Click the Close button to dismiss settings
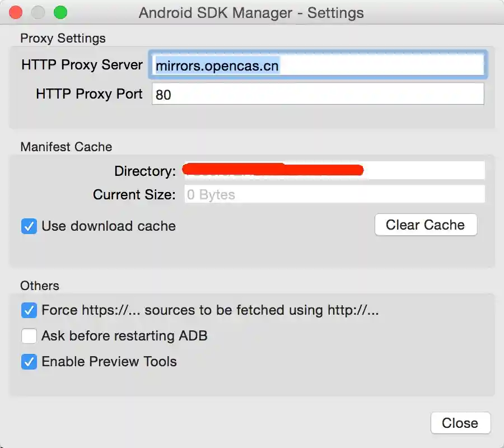 [x=460, y=423]
